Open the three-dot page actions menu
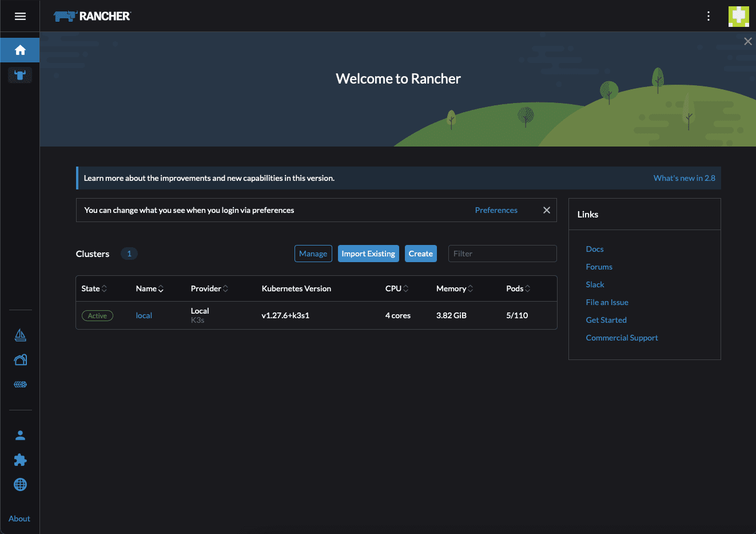The image size is (756, 534). tap(708, 16)
